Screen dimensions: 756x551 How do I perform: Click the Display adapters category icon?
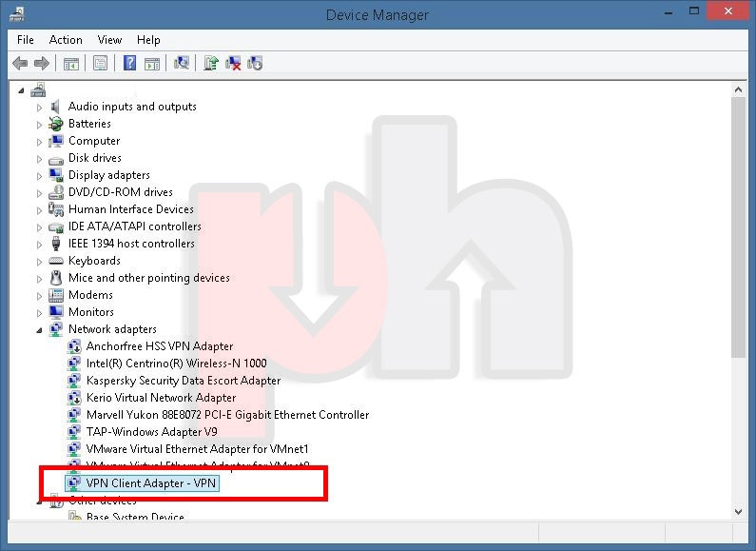point(56,175)
